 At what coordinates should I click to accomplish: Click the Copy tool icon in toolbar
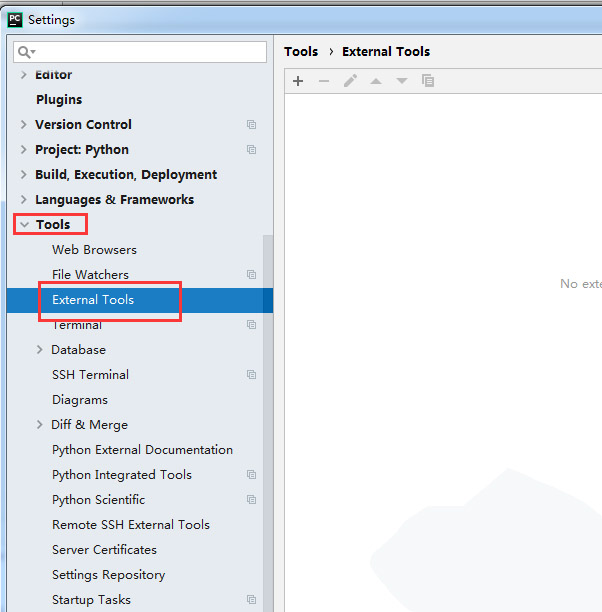[428, 81]
